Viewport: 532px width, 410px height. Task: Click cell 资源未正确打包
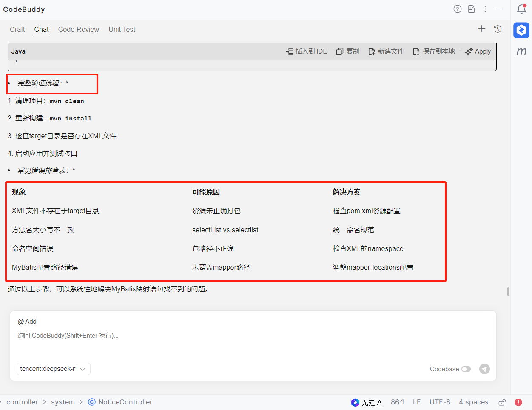tap(216, 211)
